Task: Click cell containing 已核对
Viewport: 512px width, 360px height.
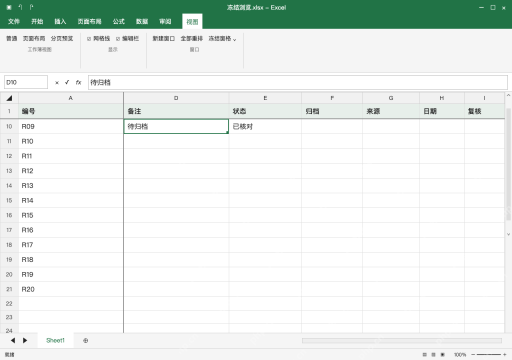Action: point(265,126)
